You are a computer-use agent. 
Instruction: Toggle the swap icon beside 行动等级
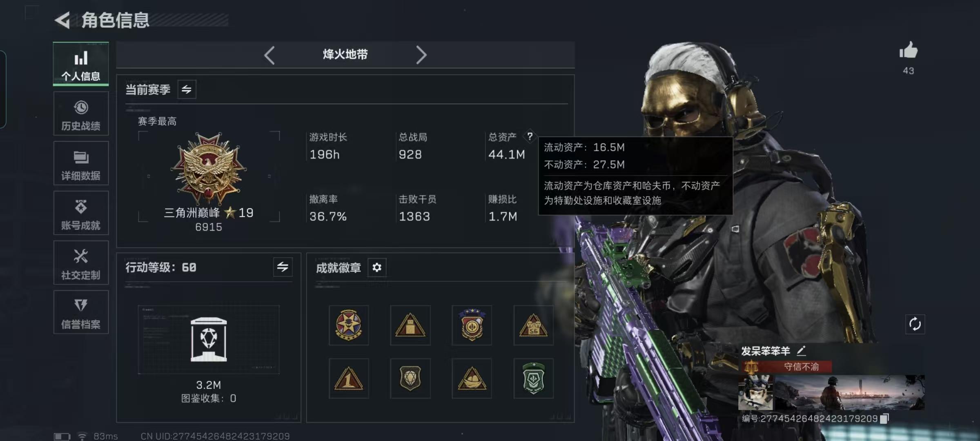(x=283, y=267)
